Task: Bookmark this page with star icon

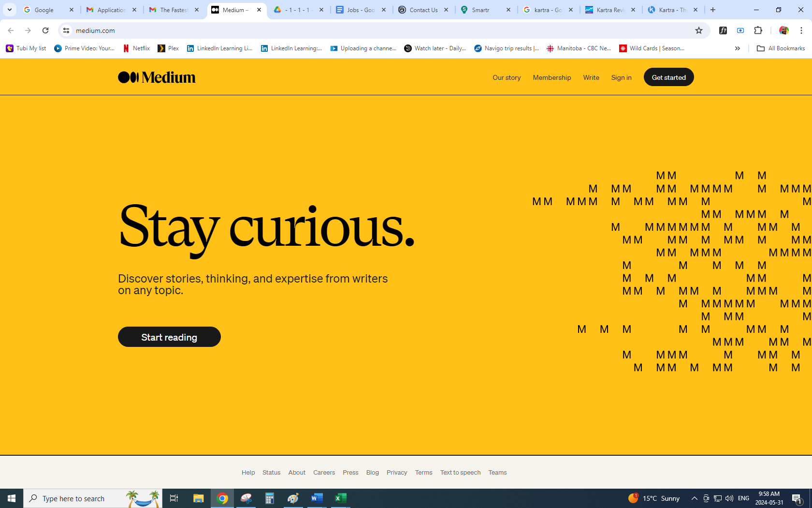Action: tap(698, 30)
